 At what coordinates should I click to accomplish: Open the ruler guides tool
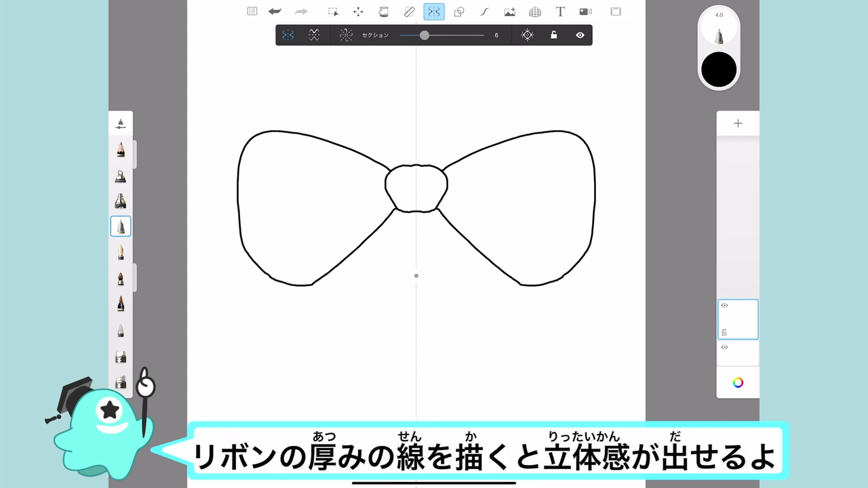click(x=409, y=12)
